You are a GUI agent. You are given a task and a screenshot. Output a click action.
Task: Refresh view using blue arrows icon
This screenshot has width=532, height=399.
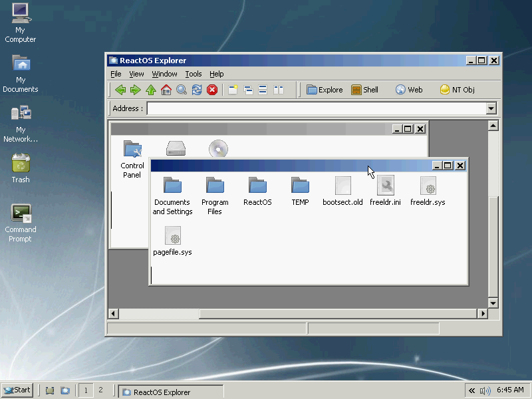click(197, 90)
